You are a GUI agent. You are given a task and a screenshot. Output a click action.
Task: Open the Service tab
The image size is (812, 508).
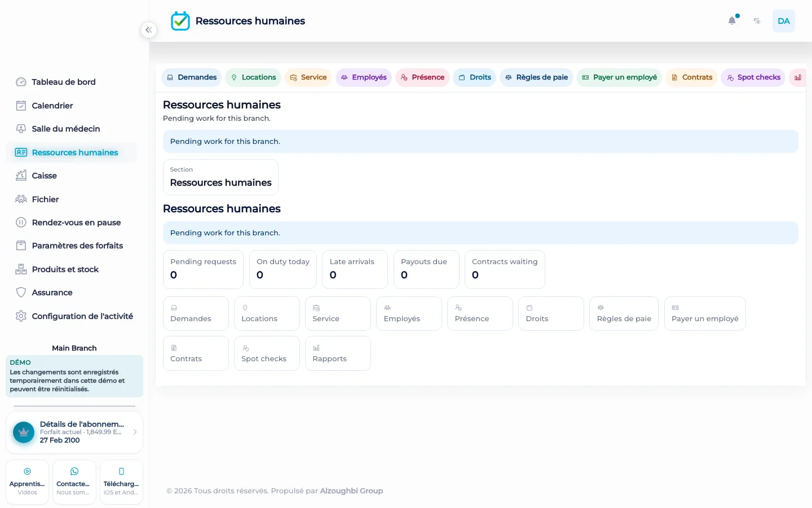tap(308, 77)
